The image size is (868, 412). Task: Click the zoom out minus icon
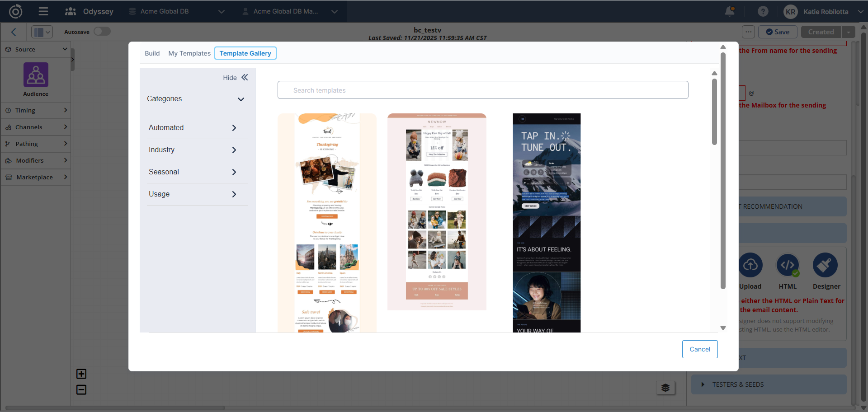tap(81, 389)
